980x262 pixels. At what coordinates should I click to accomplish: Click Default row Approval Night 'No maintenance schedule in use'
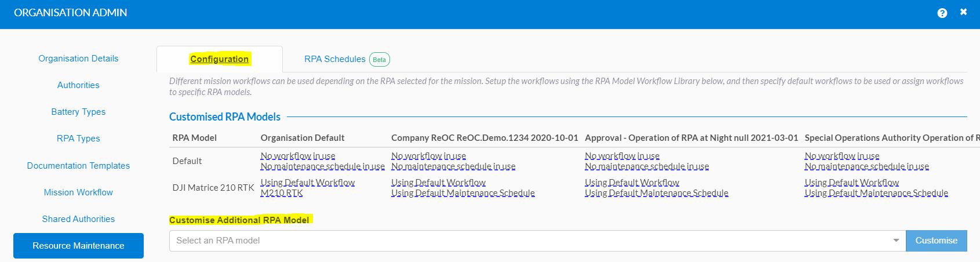tap(647, 166)
